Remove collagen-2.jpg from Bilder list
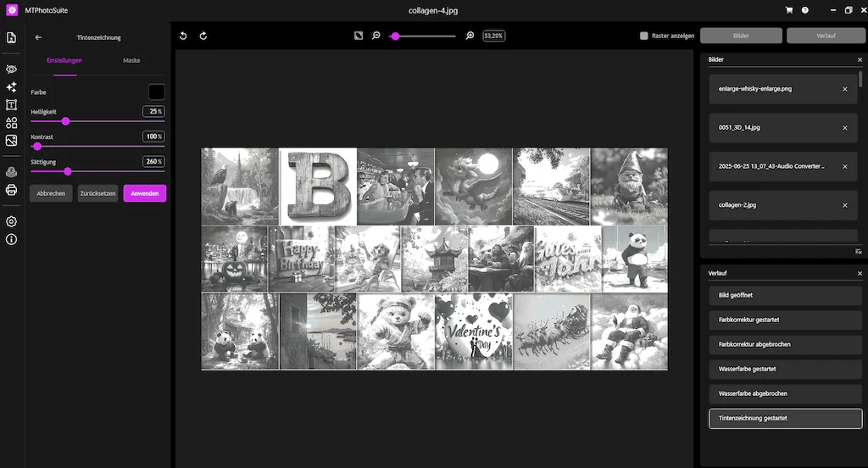Screen dimensions: 868x468 point(845,205)
